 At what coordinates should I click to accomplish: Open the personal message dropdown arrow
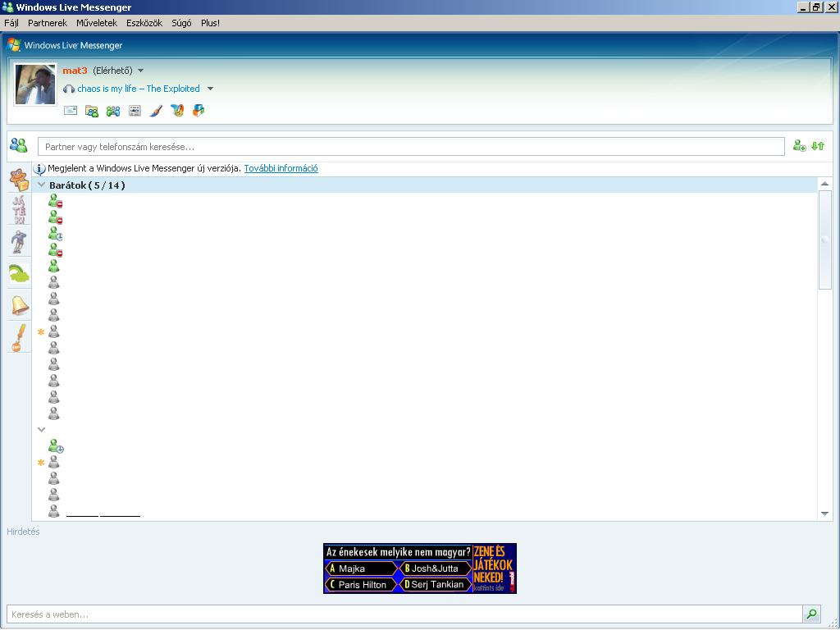211,89
